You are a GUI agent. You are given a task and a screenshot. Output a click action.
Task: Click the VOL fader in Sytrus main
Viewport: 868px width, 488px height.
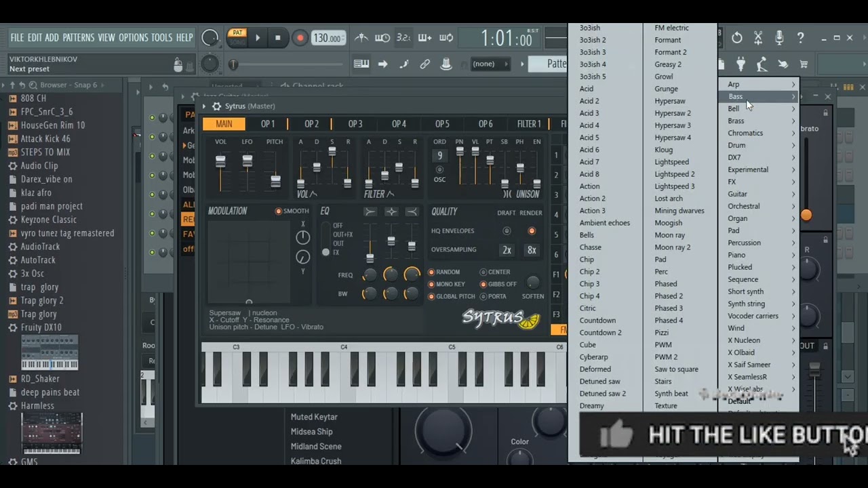[x=220, y=163]
